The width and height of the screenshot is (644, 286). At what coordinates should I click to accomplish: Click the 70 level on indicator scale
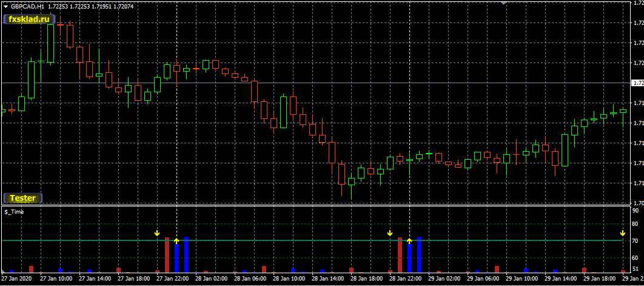pyautogui.click(x=636, y=240)
